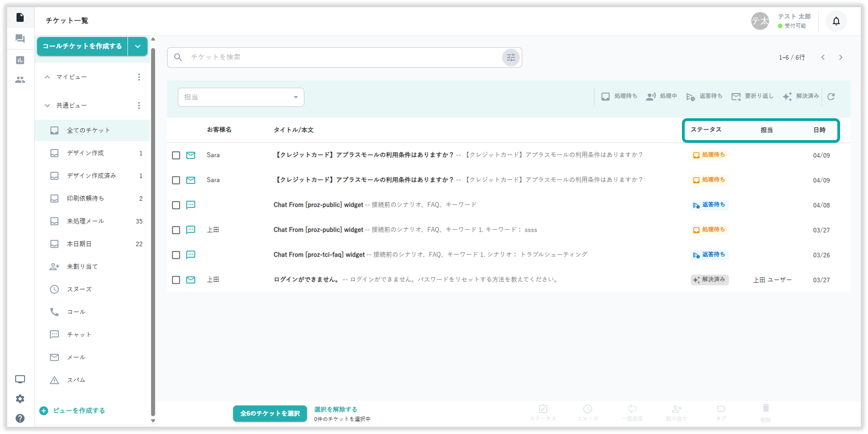
Task: Select the ログインができません ticket checkbox
Action: [176, 280]
